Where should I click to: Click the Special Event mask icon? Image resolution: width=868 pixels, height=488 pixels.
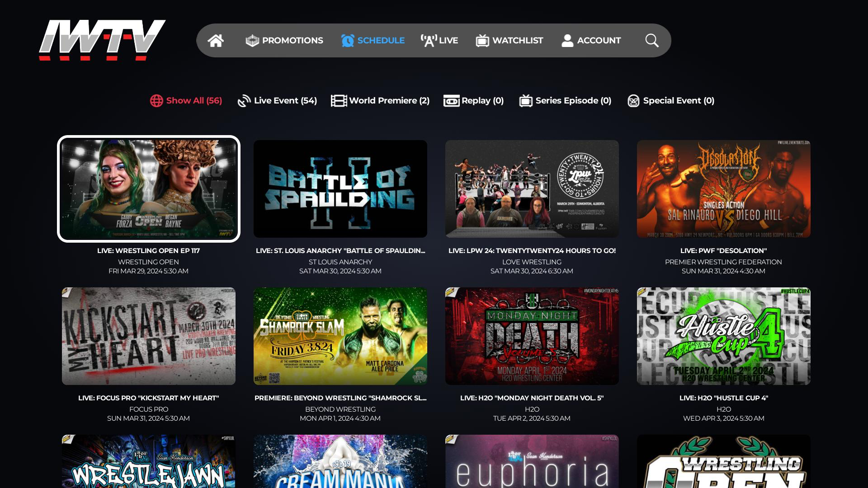click(x=633, y=101)
